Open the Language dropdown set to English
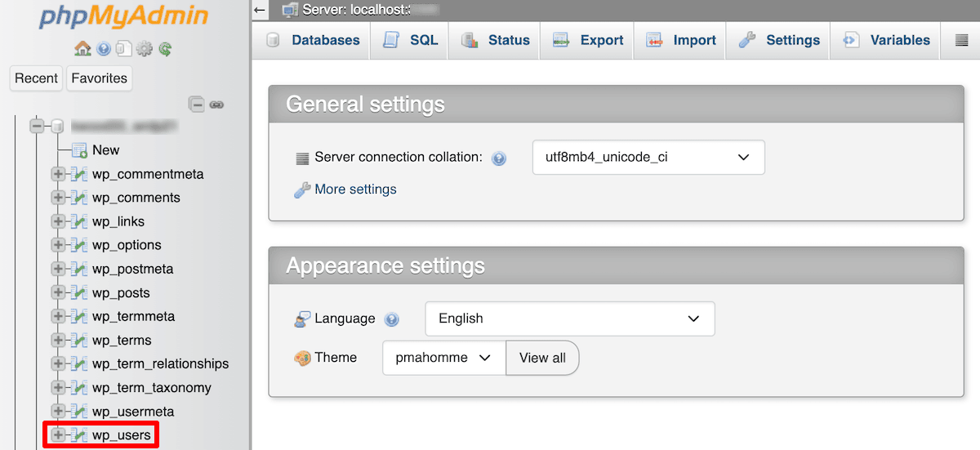The height and width of the screenshot is (450, 980). coord(569,319)
